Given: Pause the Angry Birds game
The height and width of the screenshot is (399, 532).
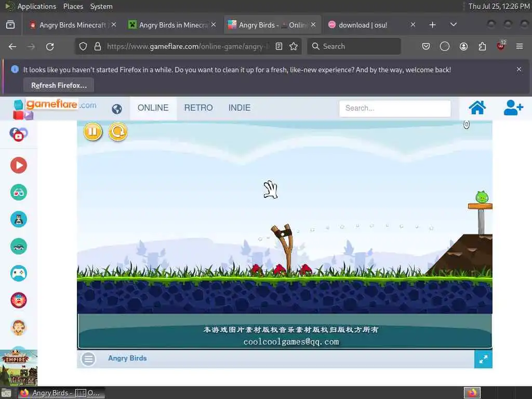Looking at the screenshot, I should click(x=92, y=131).
